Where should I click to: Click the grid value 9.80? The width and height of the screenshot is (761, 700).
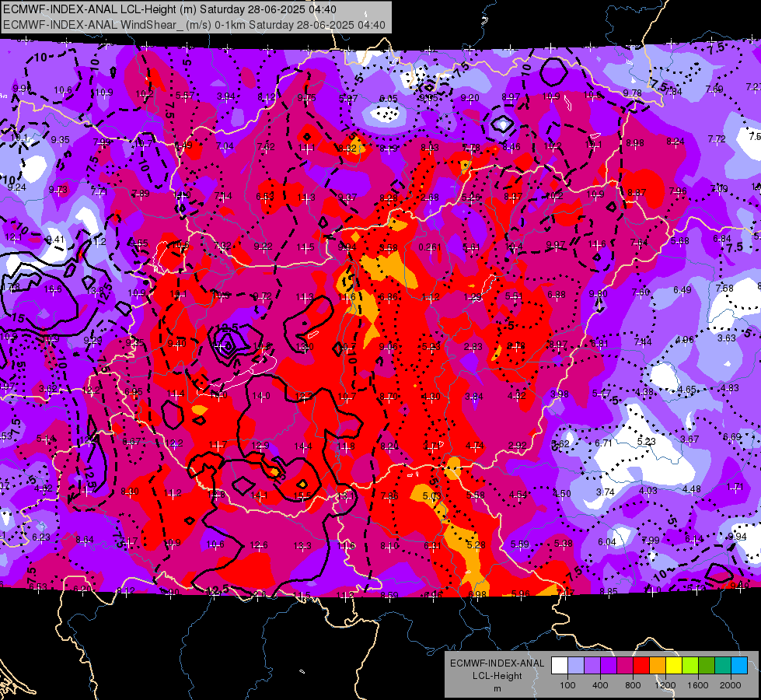pos(598,294)
